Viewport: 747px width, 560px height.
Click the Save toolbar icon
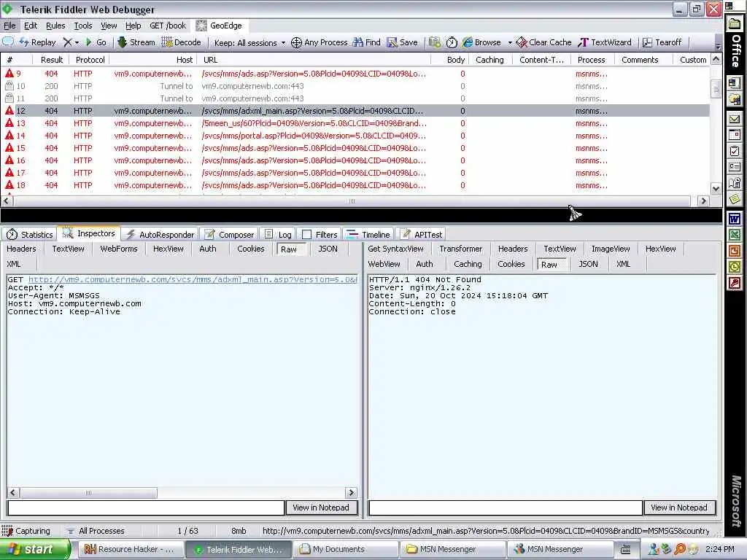(392, 42)
